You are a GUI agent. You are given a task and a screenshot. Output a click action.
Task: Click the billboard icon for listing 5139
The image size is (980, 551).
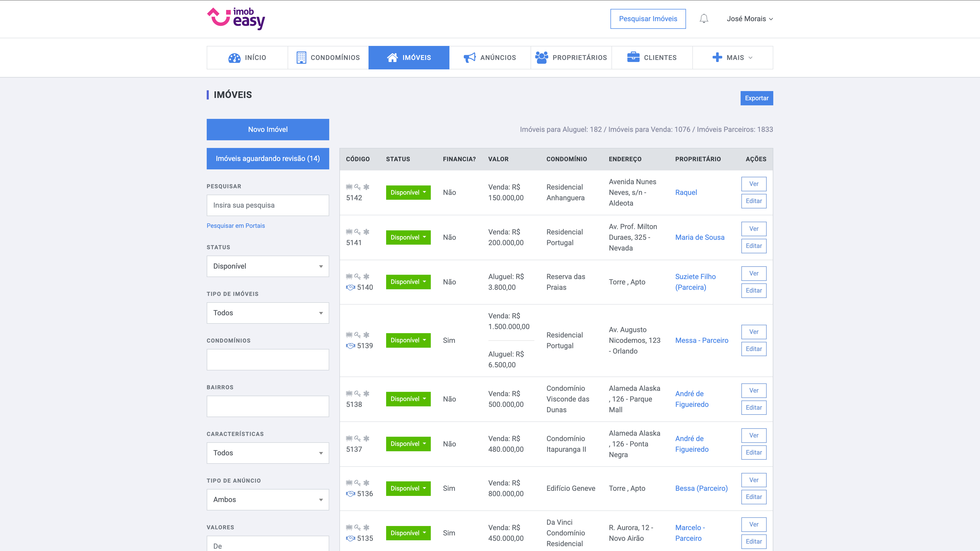coord(349,335)
